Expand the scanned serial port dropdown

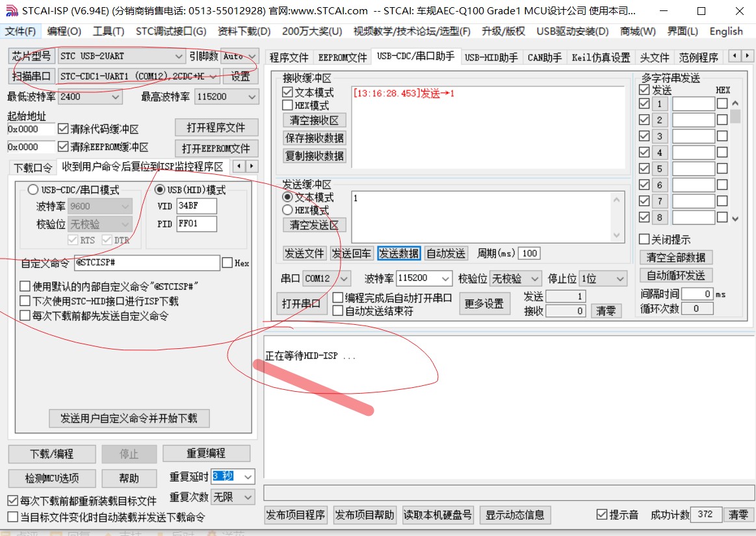213,76
